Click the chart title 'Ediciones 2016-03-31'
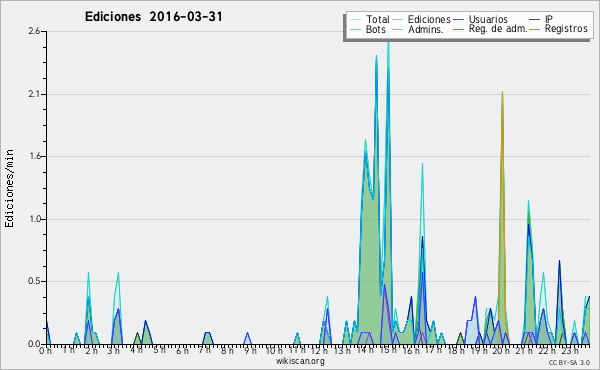600x370 pixels. click(153, 17)
